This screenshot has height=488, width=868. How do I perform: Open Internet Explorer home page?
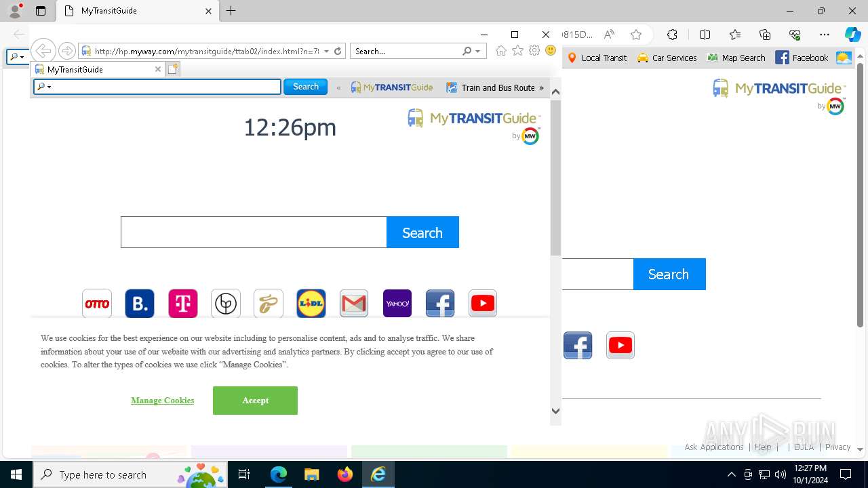pos(501,51)
